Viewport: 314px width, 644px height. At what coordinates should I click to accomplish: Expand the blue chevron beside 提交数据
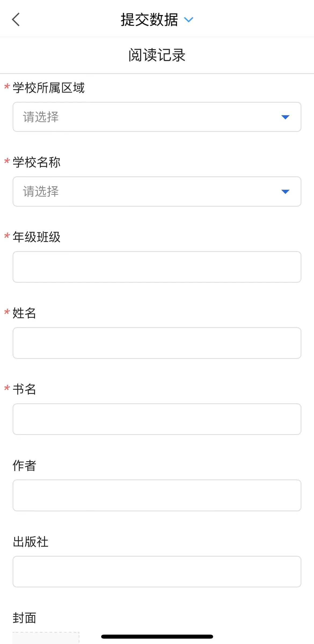click(x=188, y=20)
